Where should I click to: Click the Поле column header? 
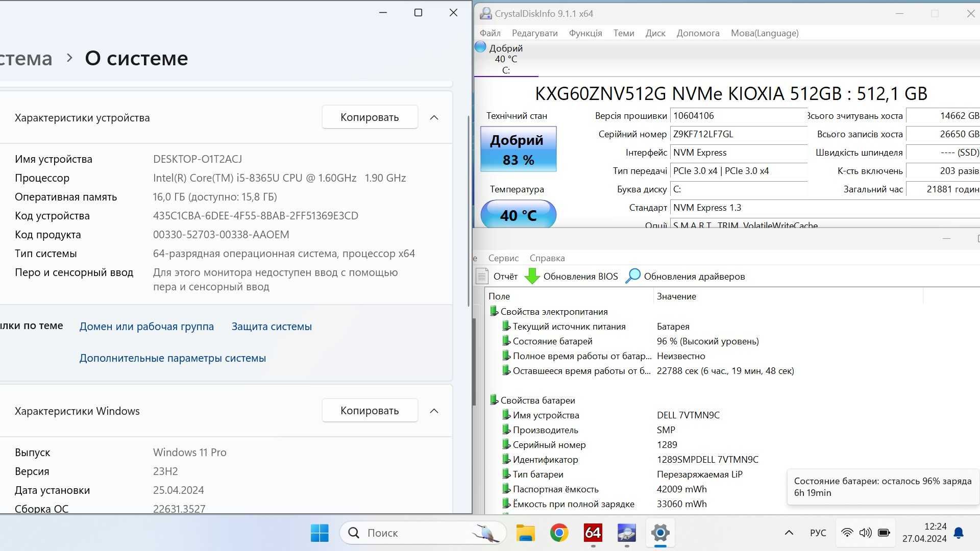coord(569,296)
